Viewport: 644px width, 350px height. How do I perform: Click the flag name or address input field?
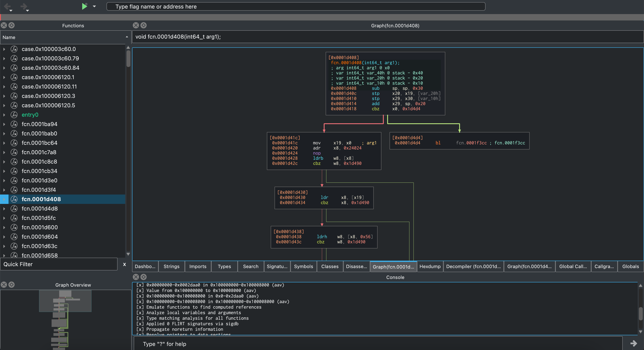(296, 7)
